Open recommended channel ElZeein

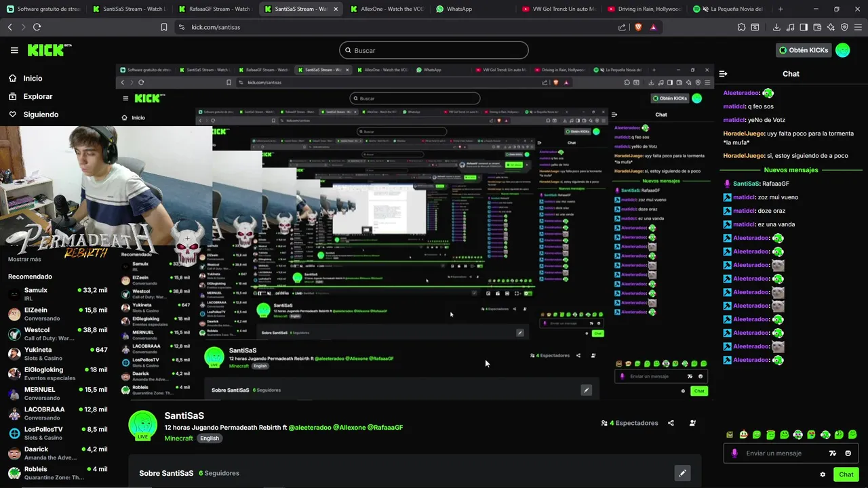(x=58, y=314)
